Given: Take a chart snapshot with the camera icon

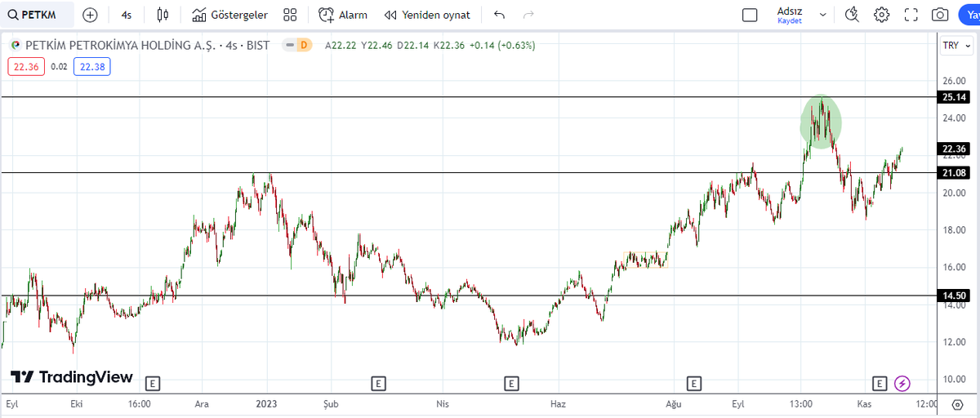Looking at the screenshot, I should click(940, 15).
